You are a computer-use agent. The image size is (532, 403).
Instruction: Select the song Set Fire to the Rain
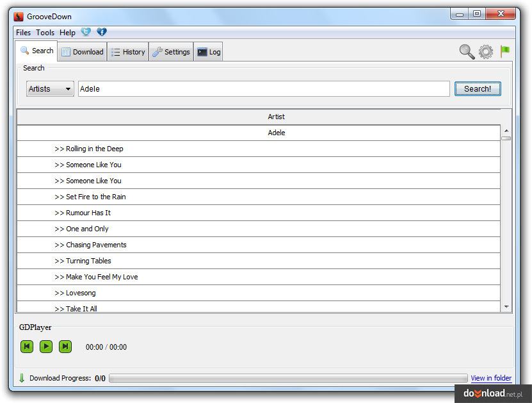tap(259, 197)
